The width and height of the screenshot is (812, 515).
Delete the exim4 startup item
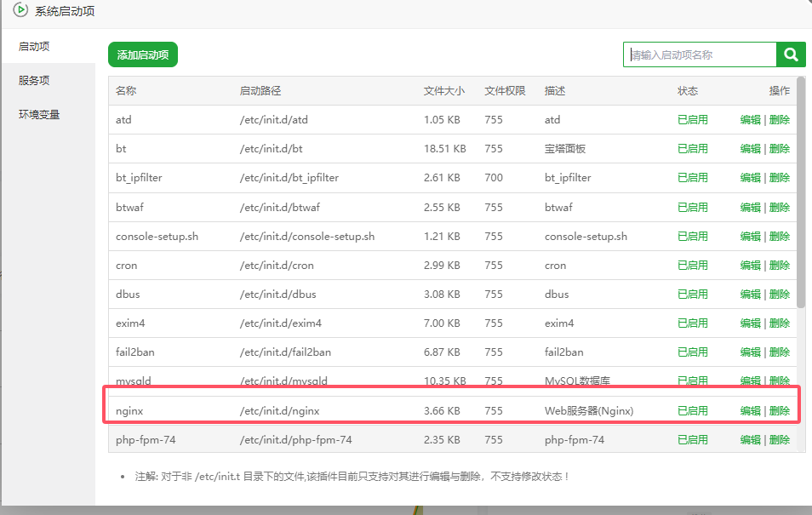click(x=779, y=323)
